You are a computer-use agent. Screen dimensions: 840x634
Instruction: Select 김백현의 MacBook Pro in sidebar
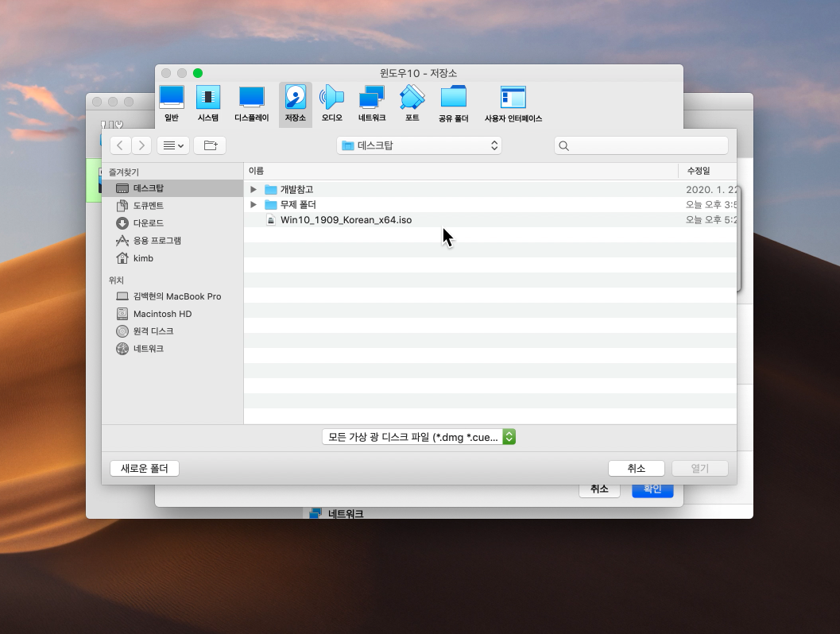pos(172,296)
